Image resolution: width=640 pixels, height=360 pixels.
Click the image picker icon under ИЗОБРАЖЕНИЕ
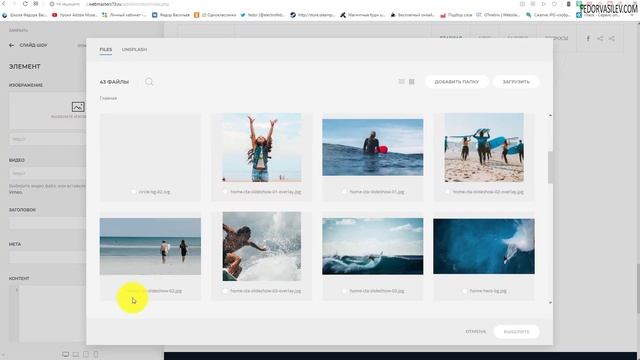coord(78,107)
